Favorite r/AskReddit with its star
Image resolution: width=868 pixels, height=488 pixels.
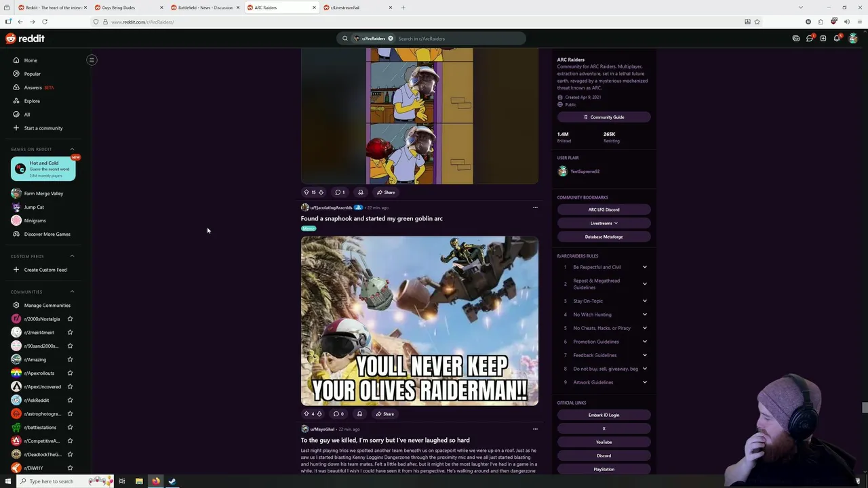click(70, 400)
